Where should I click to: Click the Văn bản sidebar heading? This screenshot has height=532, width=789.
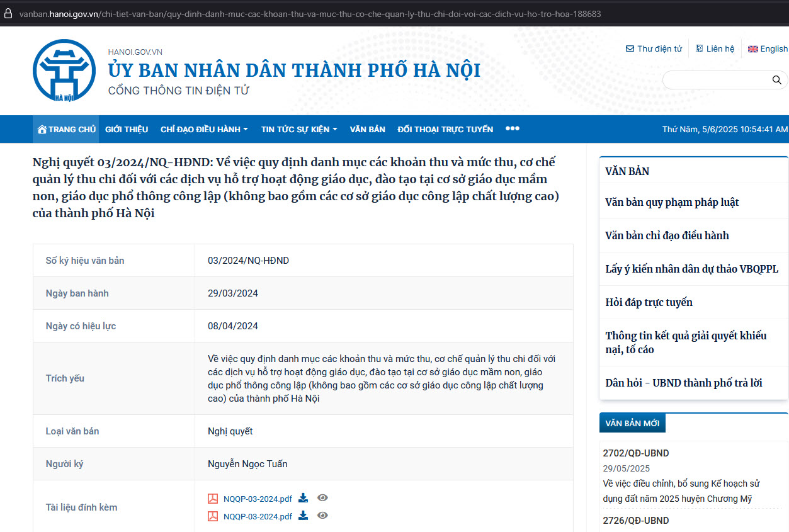[x=627, y=171]
